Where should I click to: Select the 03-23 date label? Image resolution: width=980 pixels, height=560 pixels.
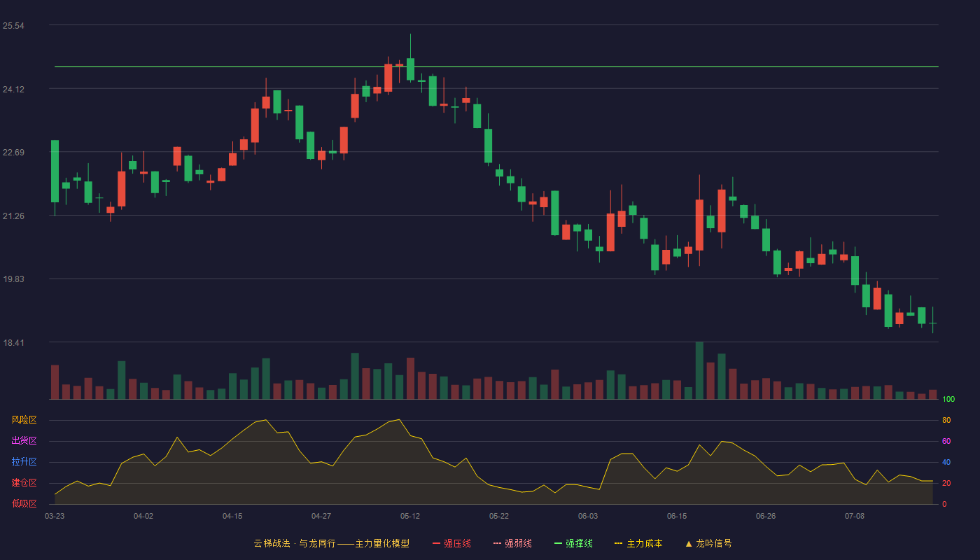click(x=55, y=516)
